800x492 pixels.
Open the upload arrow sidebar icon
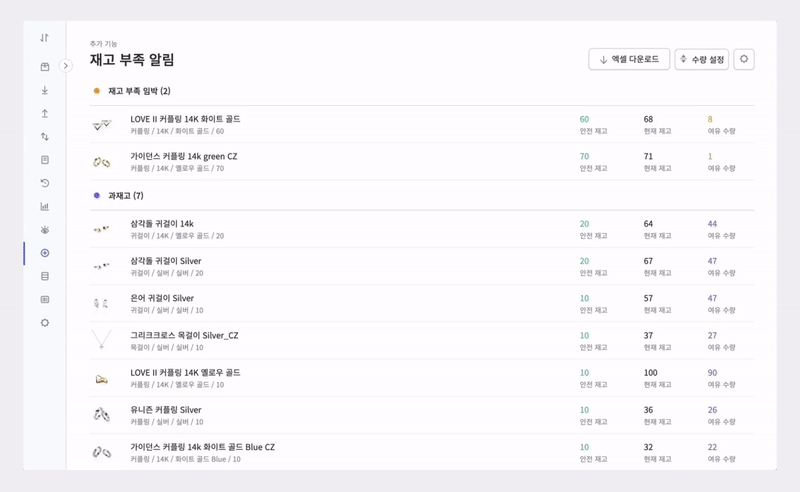[x=44, y=114]
